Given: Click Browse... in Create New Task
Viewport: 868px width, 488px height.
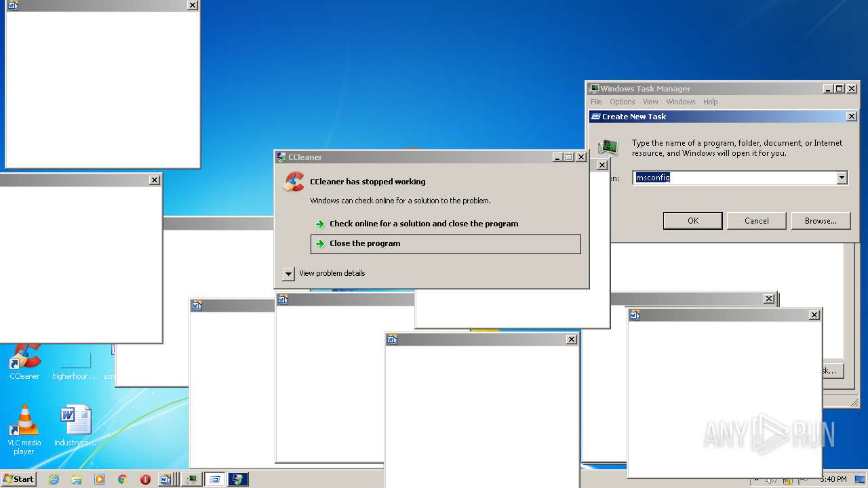Looking at the screenshot, I should point(821,221).
